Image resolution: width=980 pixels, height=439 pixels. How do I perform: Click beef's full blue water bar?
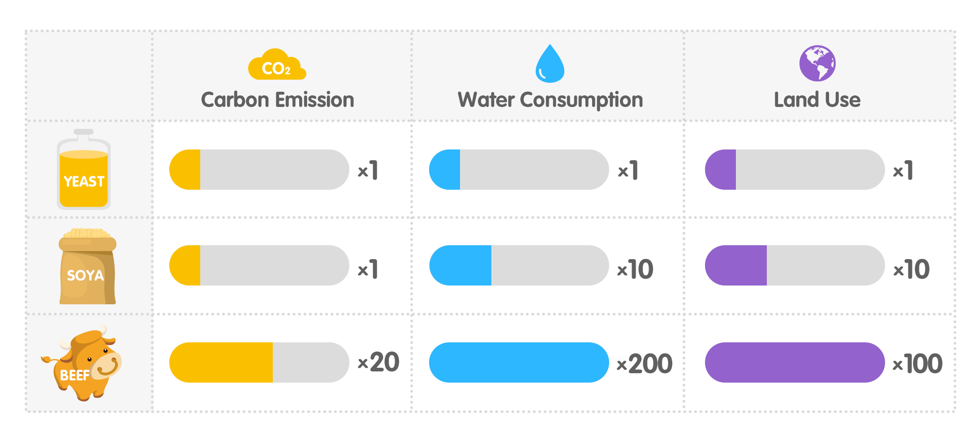tap(519, 362)
